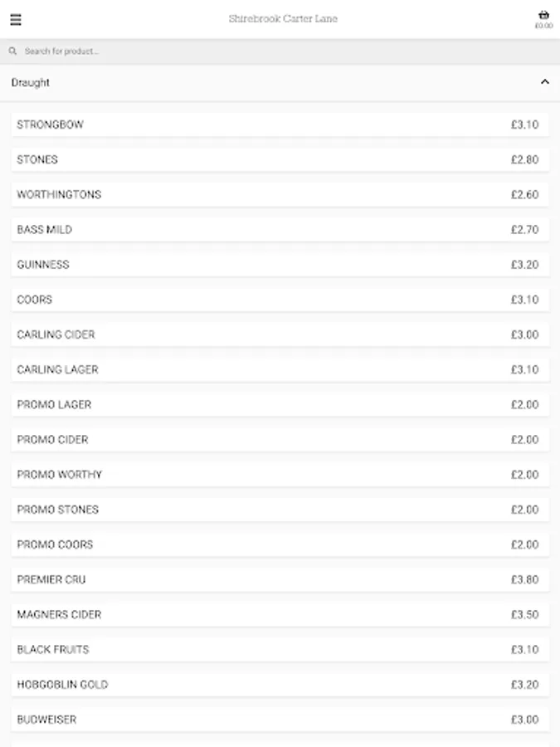Open the hamburger menu
This screenshot has width=560, height=747.
(16, 20)
